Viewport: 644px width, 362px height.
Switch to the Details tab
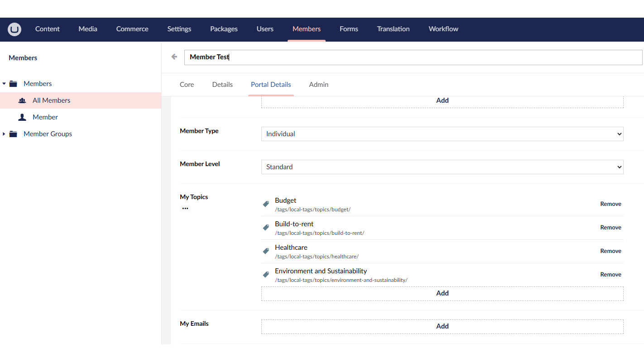(x=222, y=84)
